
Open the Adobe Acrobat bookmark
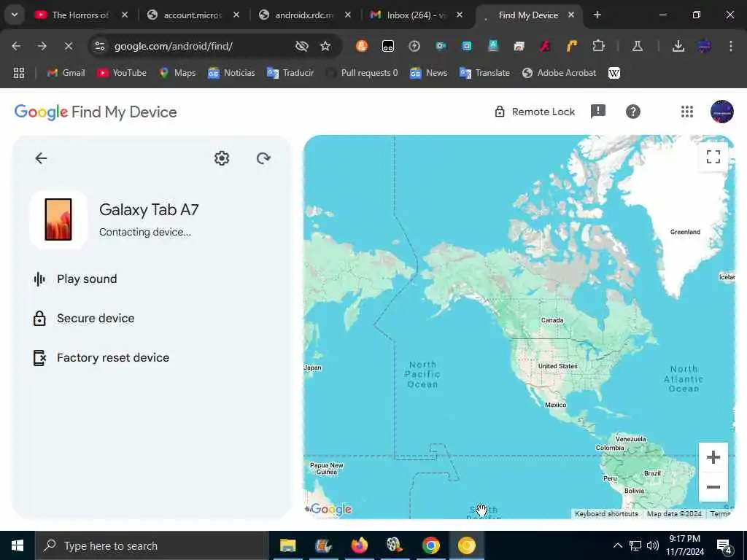(x=559, y=73)
